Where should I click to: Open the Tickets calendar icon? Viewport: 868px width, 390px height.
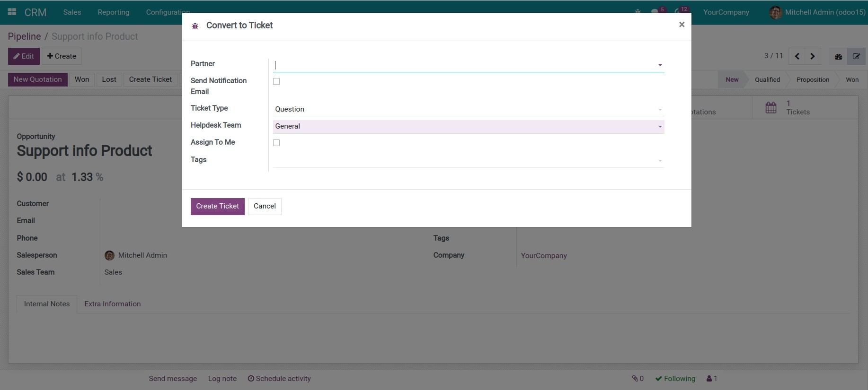(771, 108)
